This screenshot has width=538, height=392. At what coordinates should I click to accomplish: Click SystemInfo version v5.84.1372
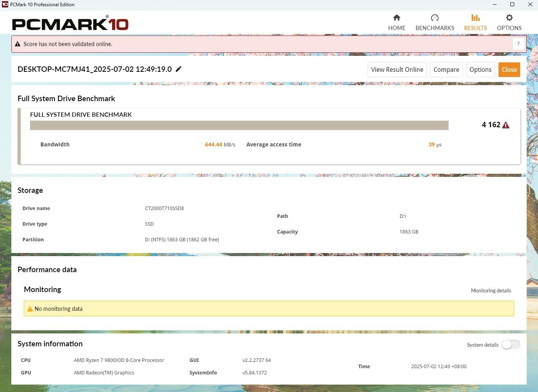click(255, 373)
